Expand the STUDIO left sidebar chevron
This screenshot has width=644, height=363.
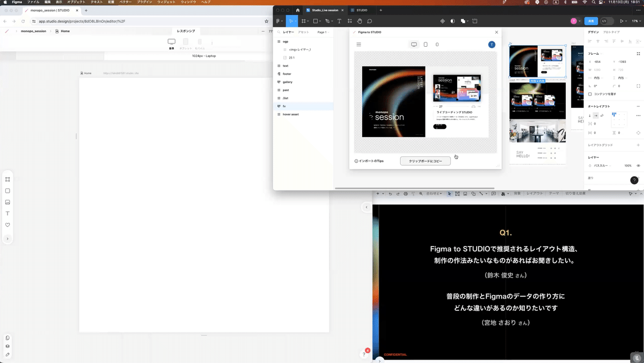[x=8, y=238]
